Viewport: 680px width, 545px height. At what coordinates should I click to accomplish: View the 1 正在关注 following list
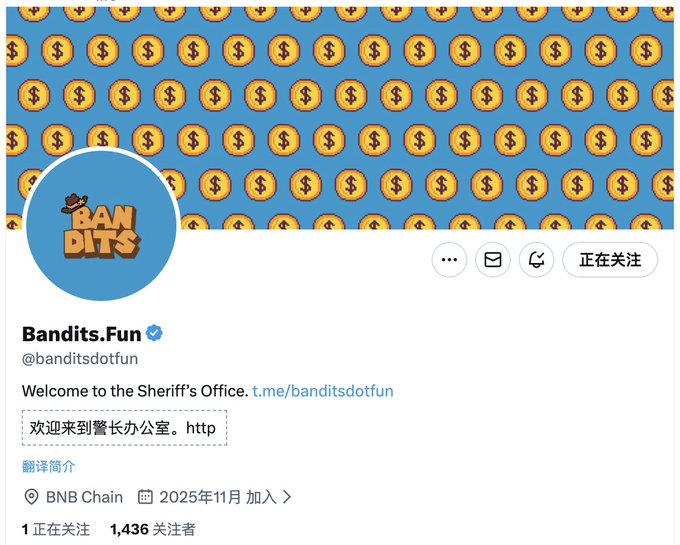tap(56, 529)
